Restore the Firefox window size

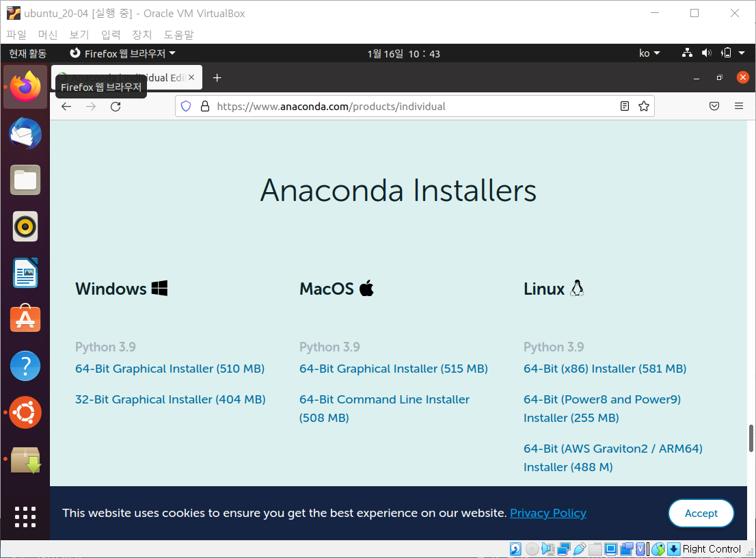pos(719,78)
